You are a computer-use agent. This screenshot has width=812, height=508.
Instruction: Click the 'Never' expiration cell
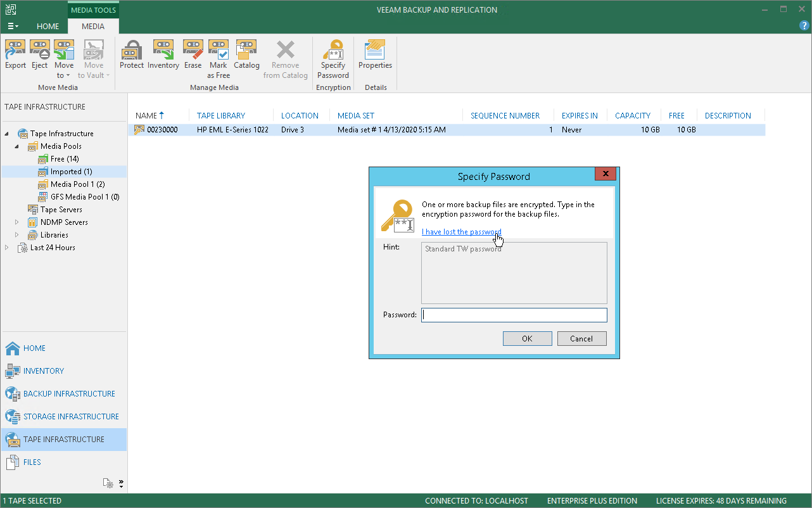[x=571, y=130]
